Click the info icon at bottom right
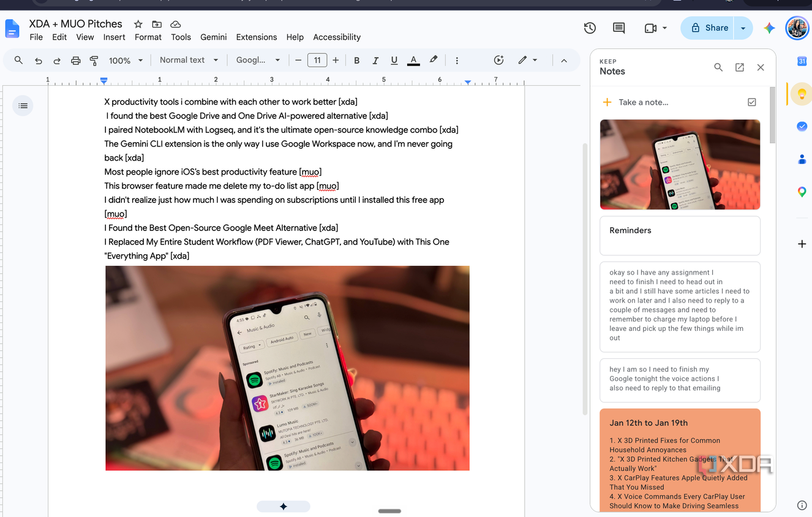812x517 pixels. [802, 505]
